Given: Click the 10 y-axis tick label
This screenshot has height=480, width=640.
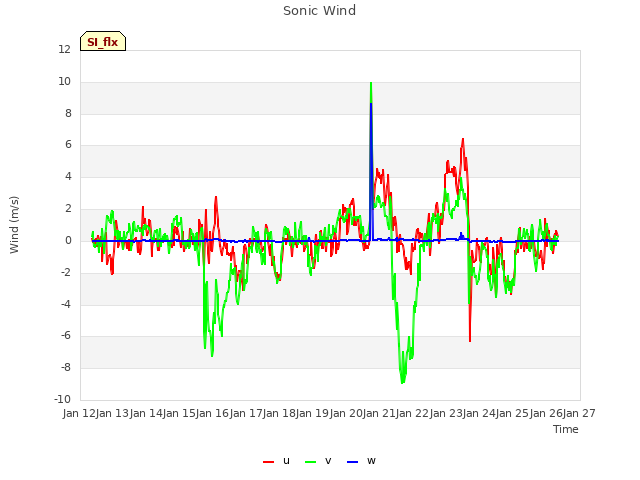Looking at the screenshot, I should (64, 82).
